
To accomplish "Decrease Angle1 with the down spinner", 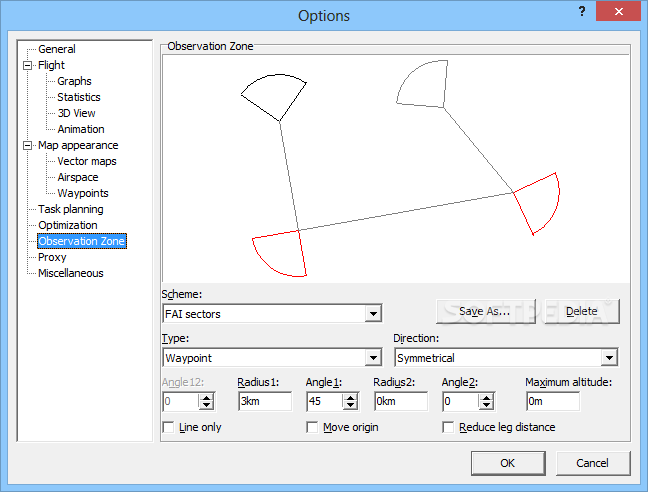I will (350, 405).
